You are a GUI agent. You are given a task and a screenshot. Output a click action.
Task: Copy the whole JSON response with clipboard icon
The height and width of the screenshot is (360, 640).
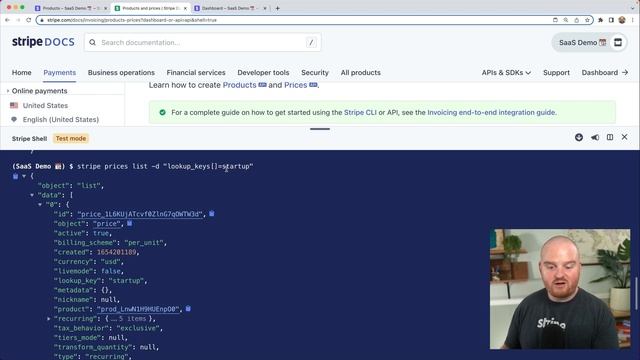pyautogui.click(x=15, y=176)
